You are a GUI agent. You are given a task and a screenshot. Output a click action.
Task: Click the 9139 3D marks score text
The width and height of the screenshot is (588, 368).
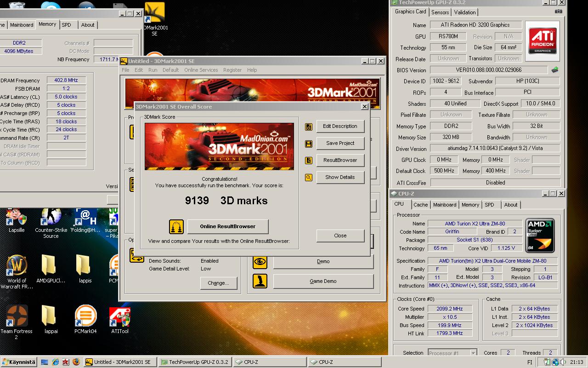(226, 201)
